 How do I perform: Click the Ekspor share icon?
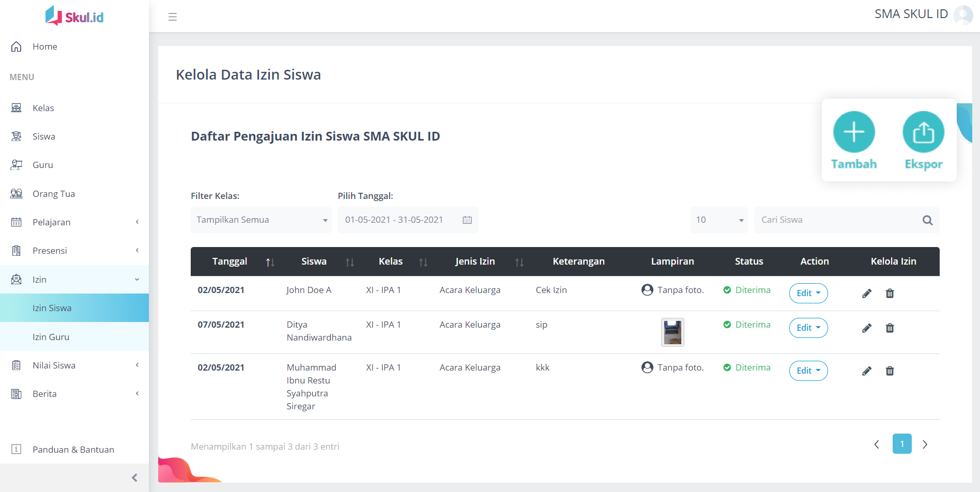point(923,132)
